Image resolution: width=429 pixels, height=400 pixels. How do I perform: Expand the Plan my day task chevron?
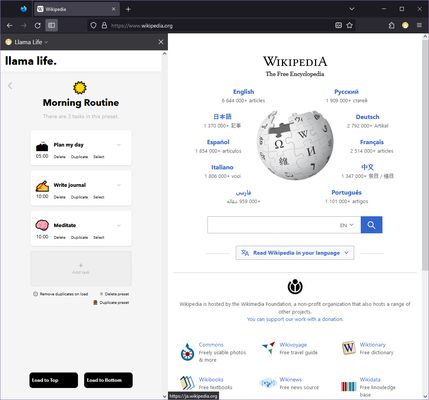119,145
